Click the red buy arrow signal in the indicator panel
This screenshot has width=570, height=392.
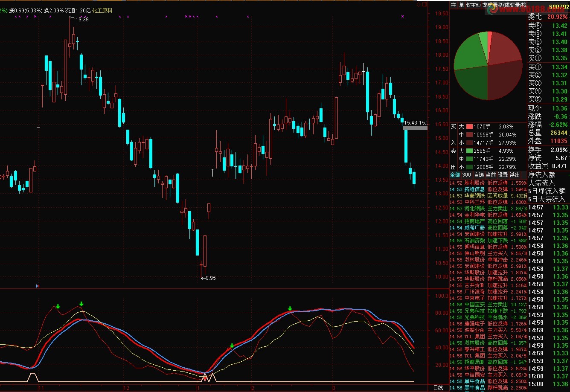205,378
